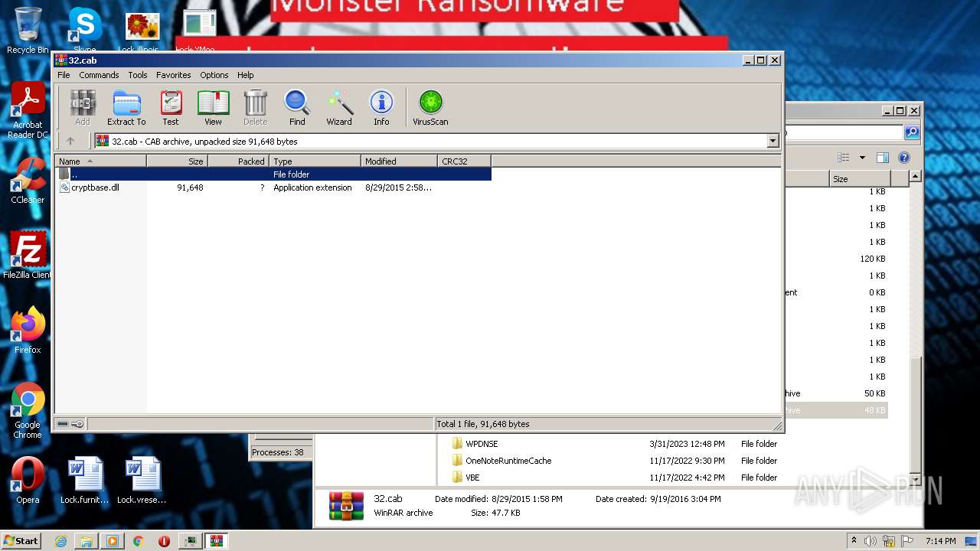This screenshot has height=551, width=980.
Task: Open Windows Explorer taskbar button
Action: [x=87, y=541]
